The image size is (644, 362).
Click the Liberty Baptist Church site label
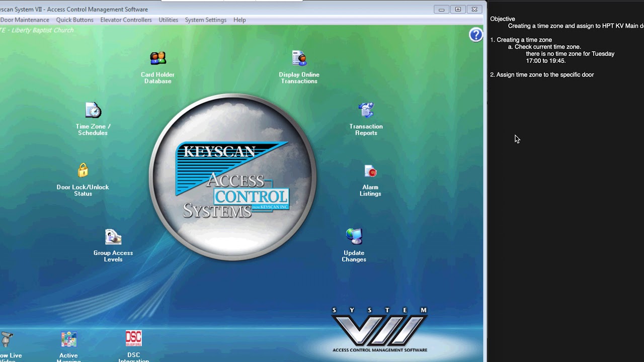point(37,30)
